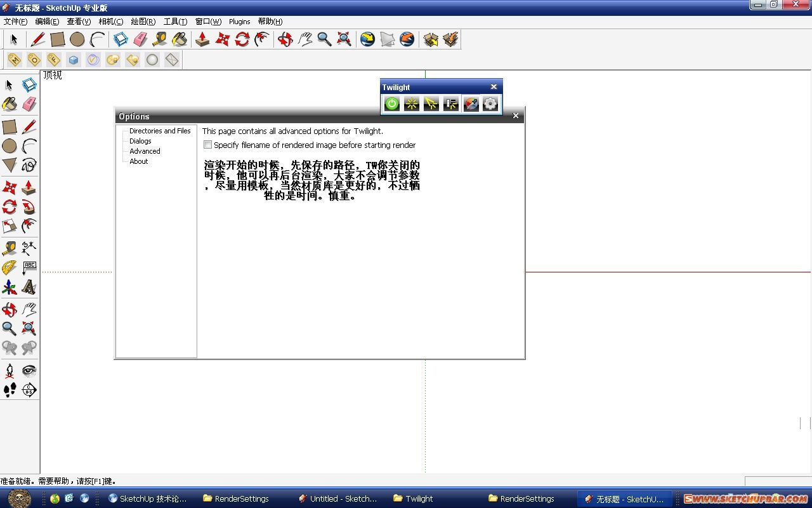This screenshot has height=508, width=812.
Task: Select the Rotate tool in top toolbar
Action: [x=242, y=39]
